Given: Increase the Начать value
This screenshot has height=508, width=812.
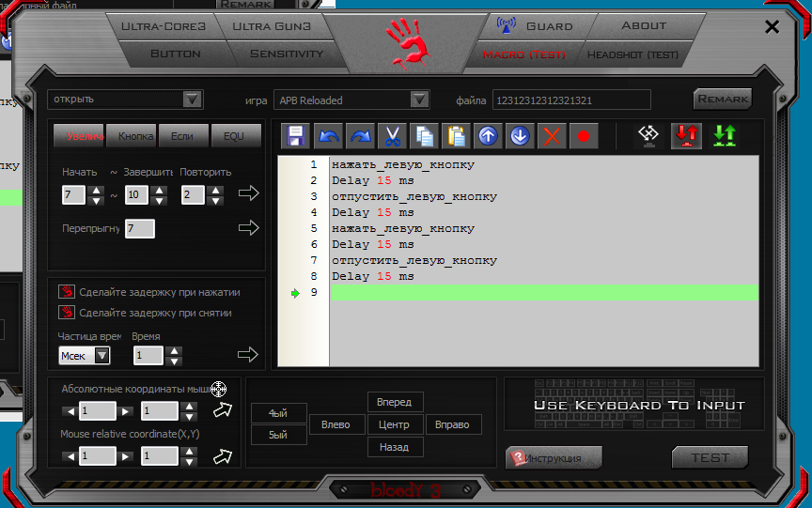Looking at the screenshot, I should [95, 190].
